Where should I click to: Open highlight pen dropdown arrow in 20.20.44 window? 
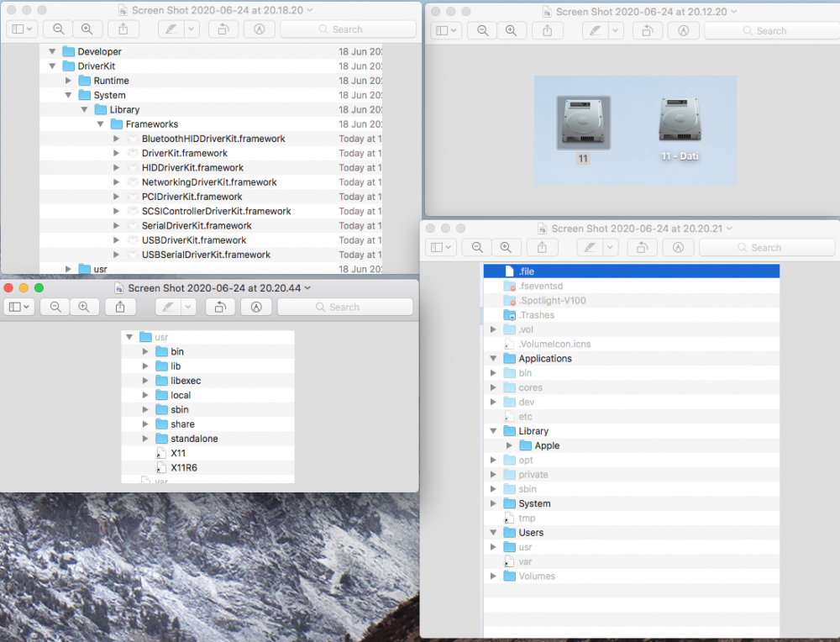click(x=188, y=307)
